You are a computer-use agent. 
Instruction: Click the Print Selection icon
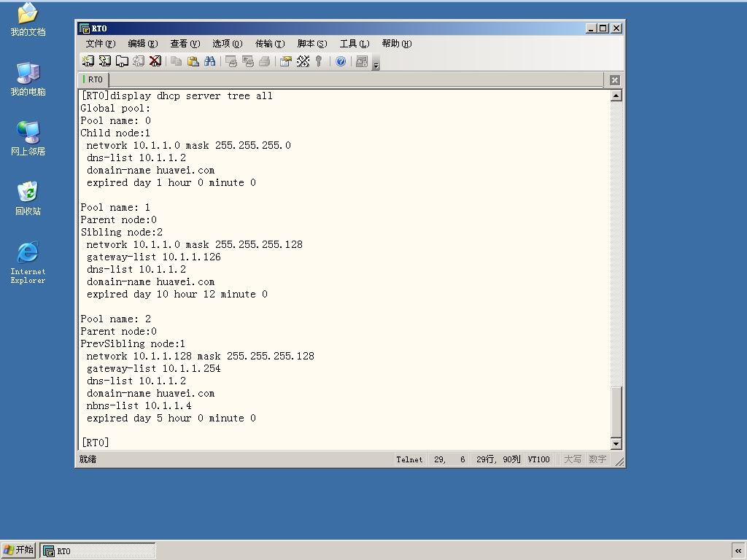248,61
